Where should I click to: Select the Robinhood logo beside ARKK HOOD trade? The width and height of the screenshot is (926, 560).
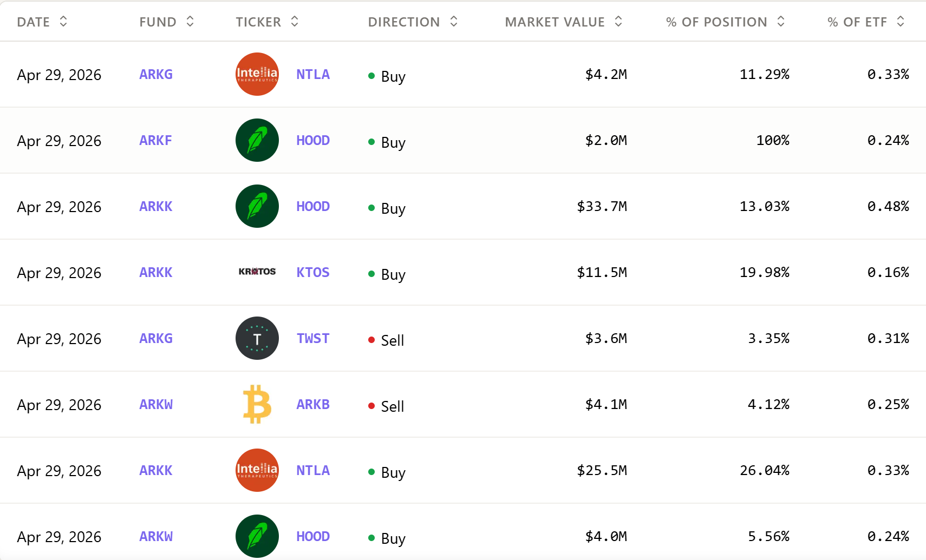pyautogui.click(x=257, y=206)
